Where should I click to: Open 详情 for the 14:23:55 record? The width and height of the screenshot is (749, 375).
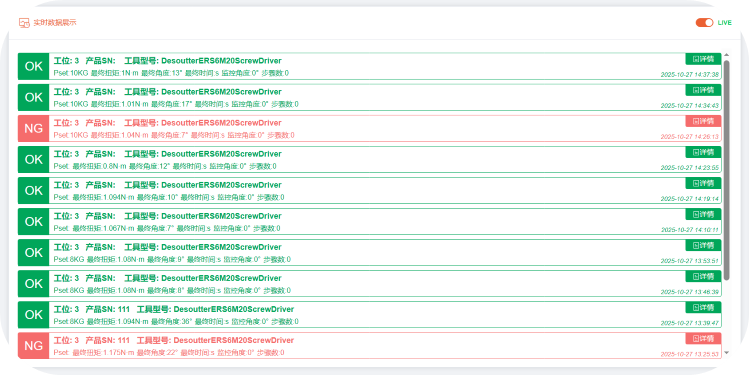coord(703,152)
